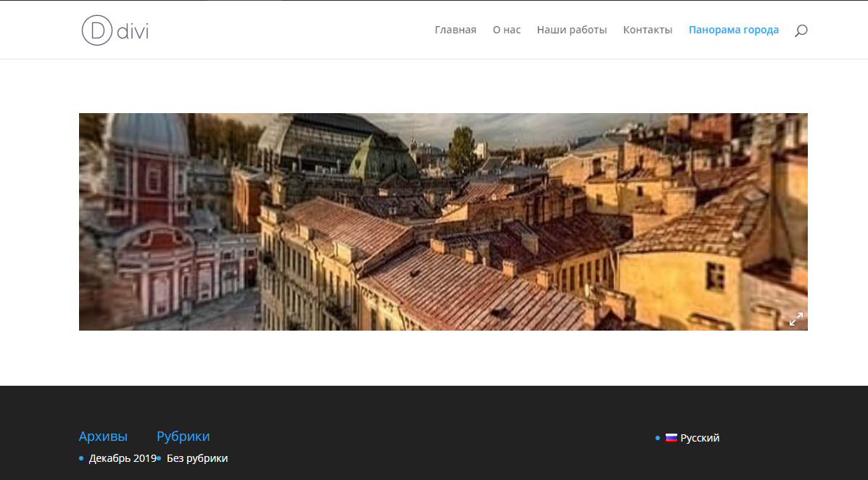
Task: Select the Панорама города menu item
Action: [x=733, y=30]
